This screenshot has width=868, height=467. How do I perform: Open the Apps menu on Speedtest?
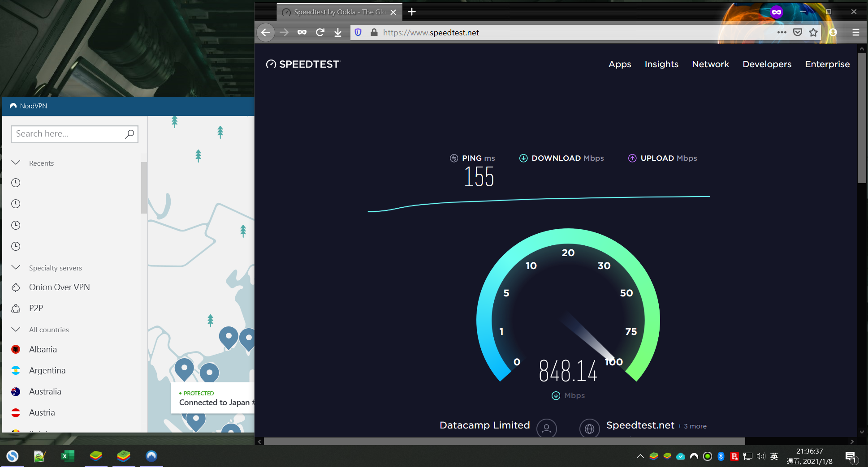pyautogui.click(x=620, y=64)
